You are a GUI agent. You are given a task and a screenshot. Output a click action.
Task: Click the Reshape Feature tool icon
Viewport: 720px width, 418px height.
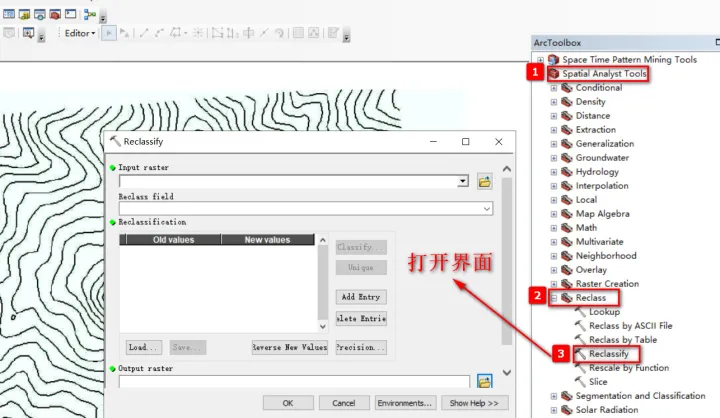coord(233,33)
